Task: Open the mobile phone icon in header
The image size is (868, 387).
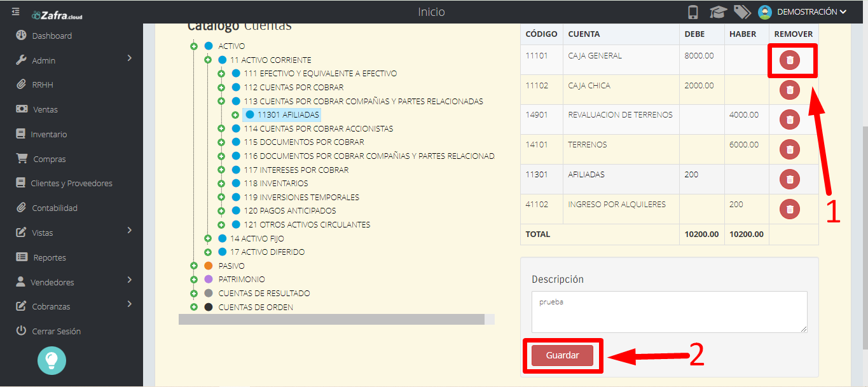Action: (x=694, y=12)
